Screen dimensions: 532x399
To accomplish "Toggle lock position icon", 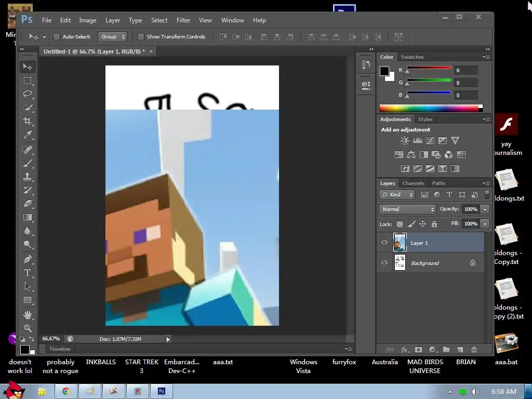I will (423, 224).
